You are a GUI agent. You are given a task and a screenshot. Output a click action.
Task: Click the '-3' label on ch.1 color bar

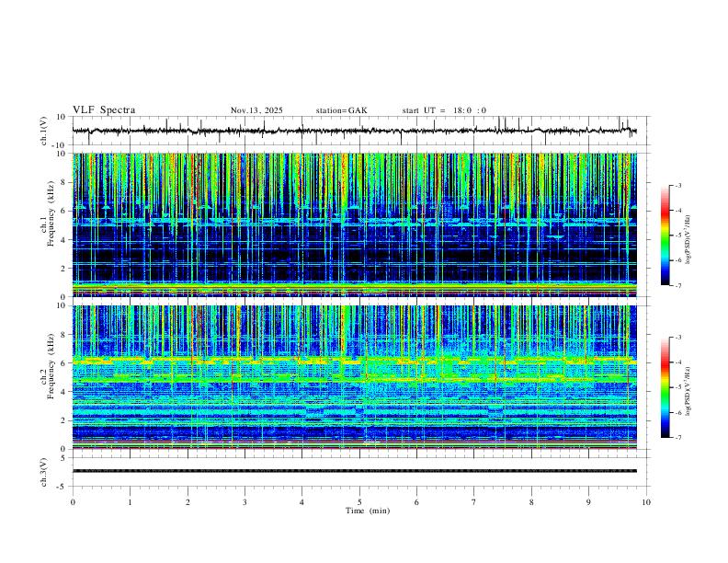(x=677, y=185)
